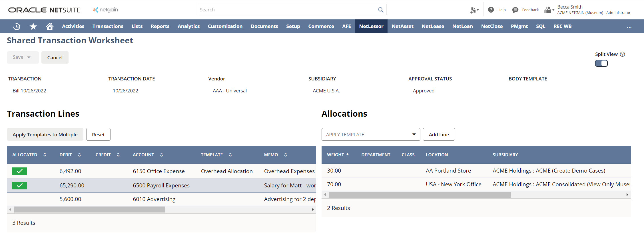Sort by the Credit column arrows

118,155
